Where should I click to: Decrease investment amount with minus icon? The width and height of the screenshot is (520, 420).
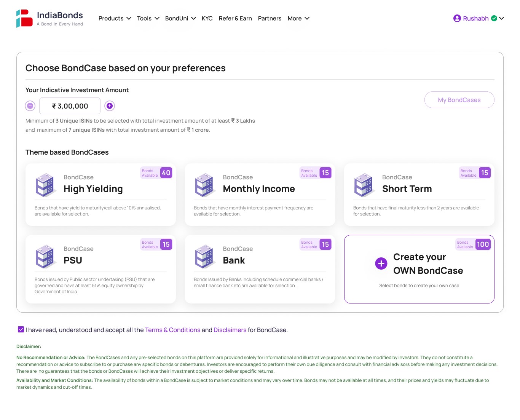[x=30, y=106]
